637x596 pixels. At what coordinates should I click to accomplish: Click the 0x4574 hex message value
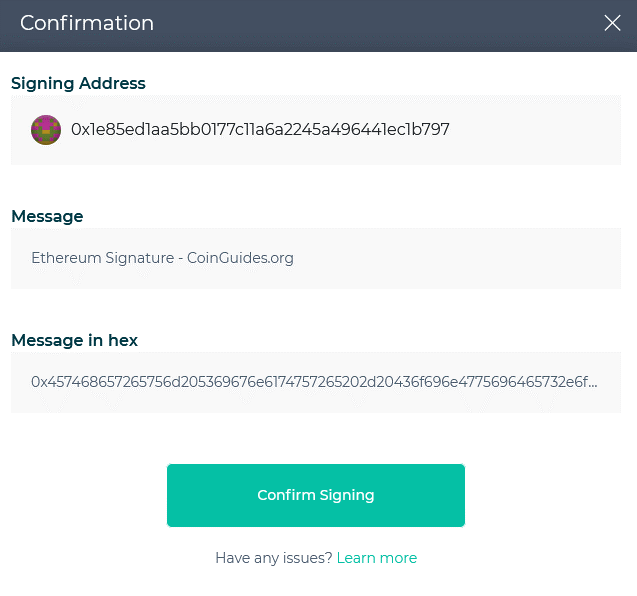(x=314, y=382)
